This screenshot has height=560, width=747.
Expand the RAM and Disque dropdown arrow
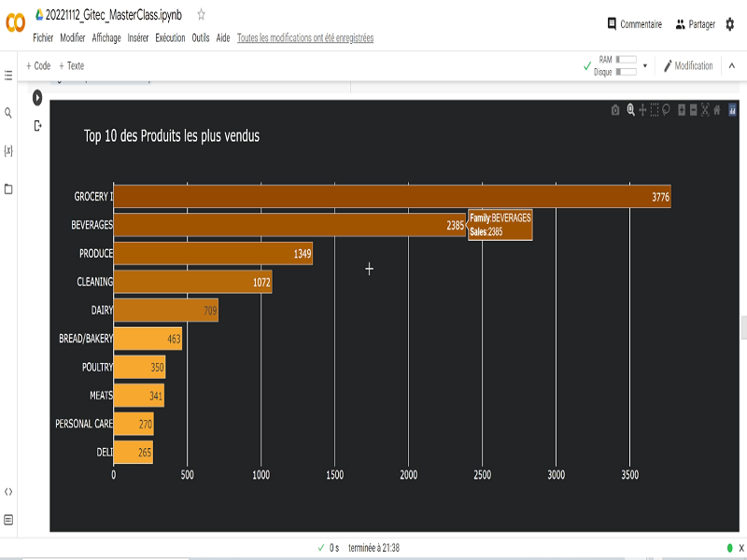pyautogui.click(x=645, y=66)
